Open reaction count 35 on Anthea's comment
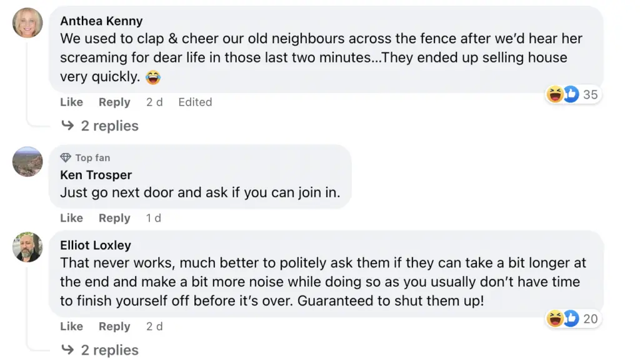Image resolution: width=640 pixels, height=364 pixels. click(x=590, y=95)
